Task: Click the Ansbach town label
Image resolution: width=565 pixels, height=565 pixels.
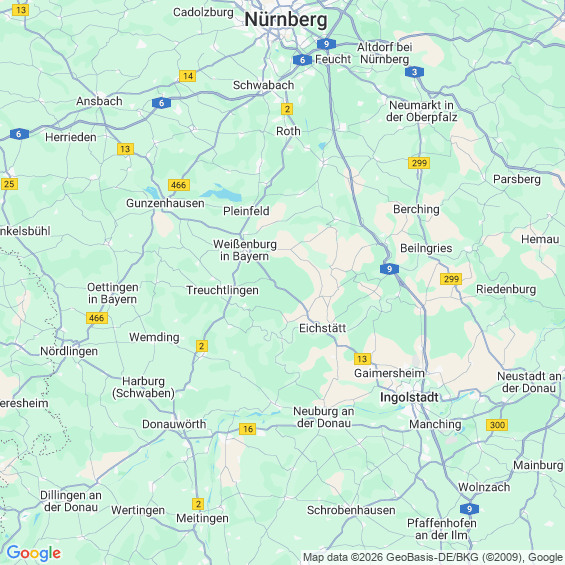Action: click(x=99, y=101)
